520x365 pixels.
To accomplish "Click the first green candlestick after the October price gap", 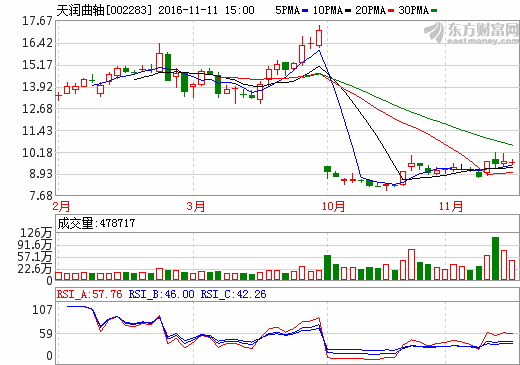I will tap(328, 171).
